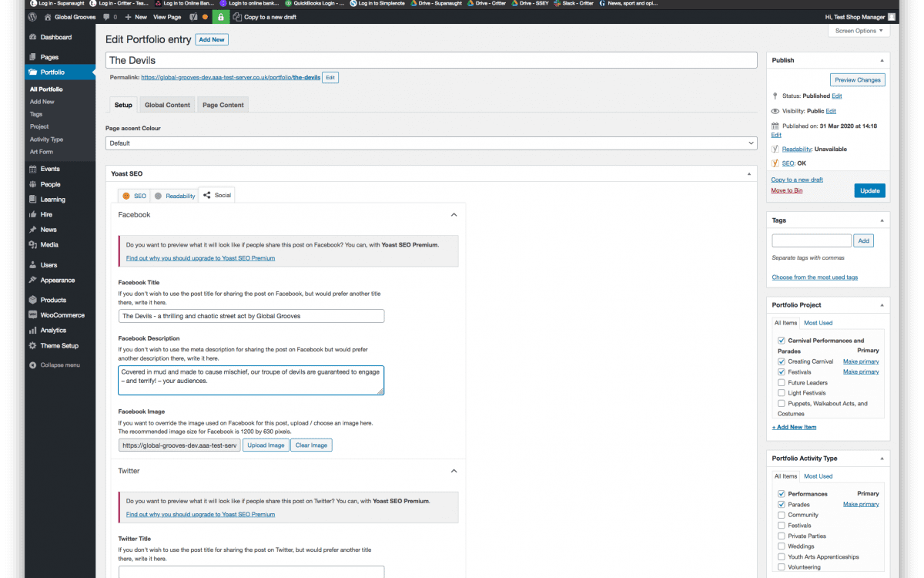Click the user avatar beside Test Shop Manager
The width and height of the screenshot is (924, 578).
(892, 16)
